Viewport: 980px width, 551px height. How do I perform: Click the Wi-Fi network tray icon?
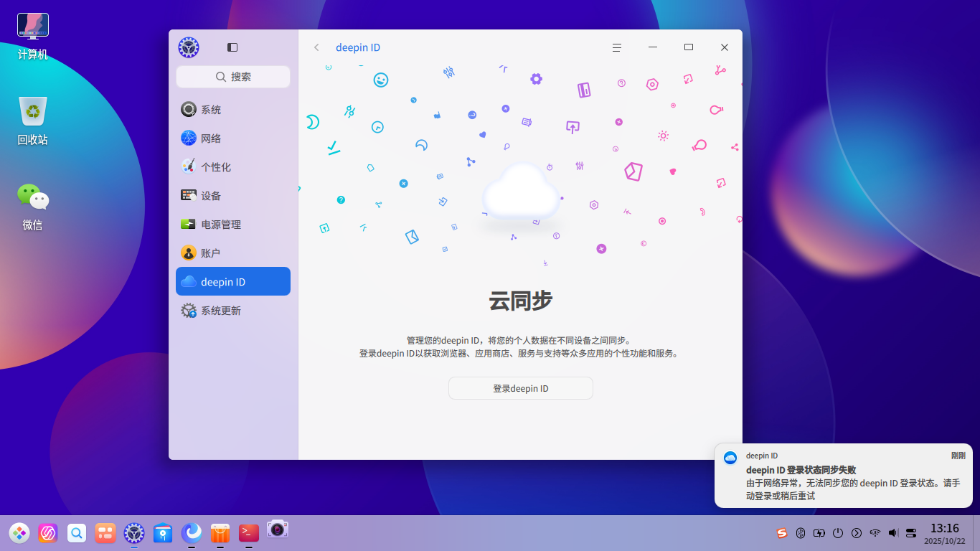(x=875, y=533)
